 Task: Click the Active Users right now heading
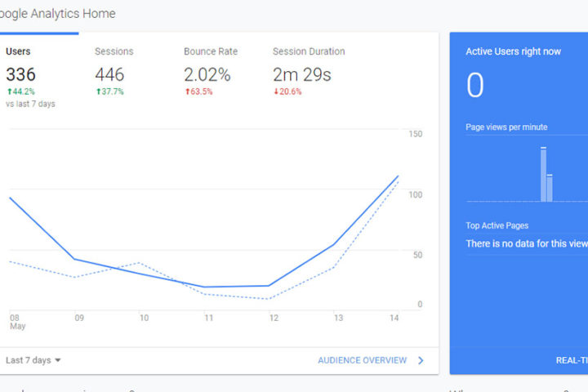tap(513, 51)
